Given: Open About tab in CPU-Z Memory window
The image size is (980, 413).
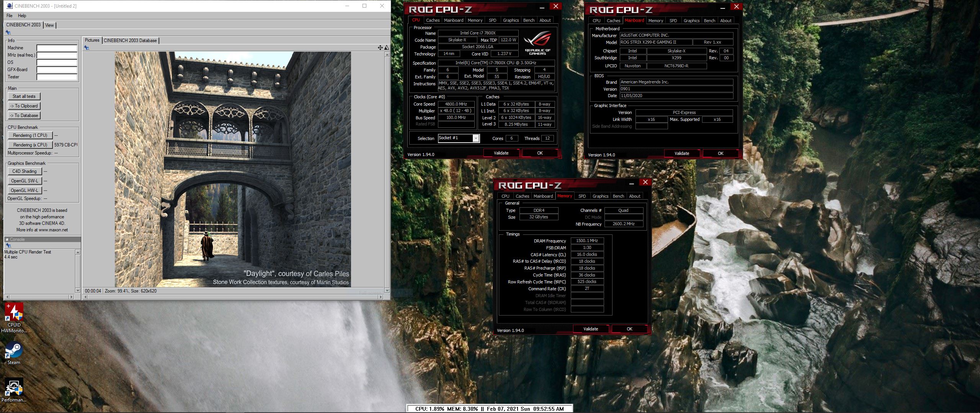Looking at the screenshot, I should [634, 196].
